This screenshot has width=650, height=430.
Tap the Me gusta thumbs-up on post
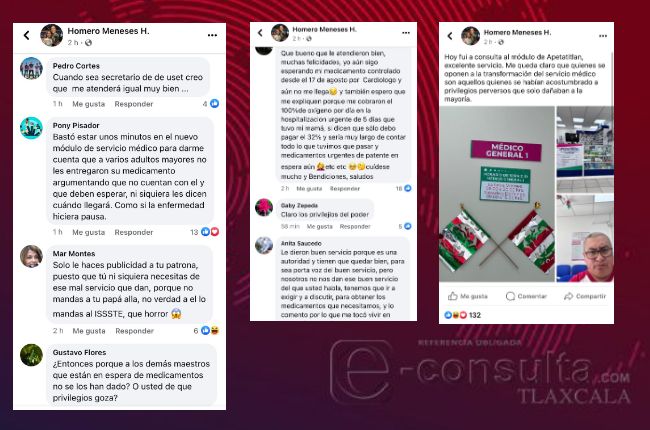coord(468,296)
